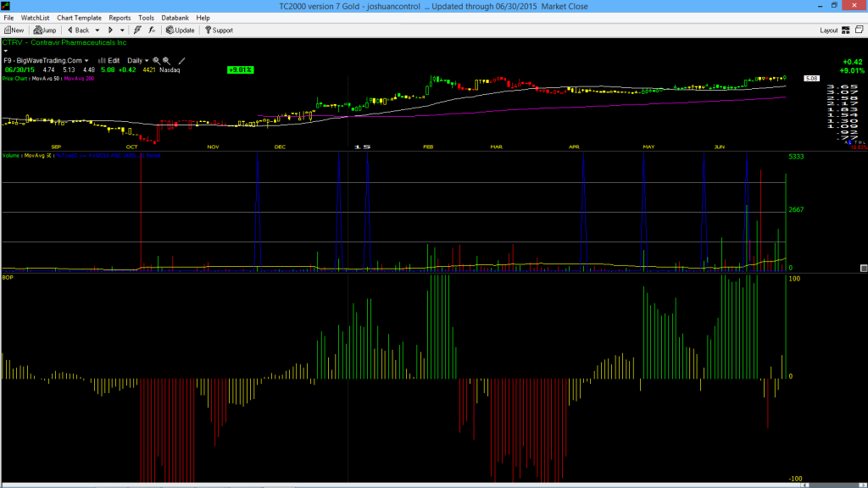Click the 5.08 price label on the axis
868x488 pixels.
pos(811,79)
